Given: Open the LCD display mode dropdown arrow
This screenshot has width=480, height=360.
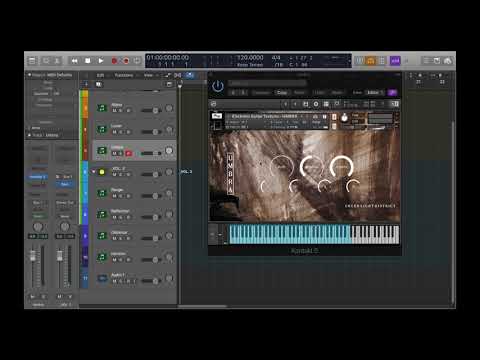Looking at the screenshot, I should [349, 61].
